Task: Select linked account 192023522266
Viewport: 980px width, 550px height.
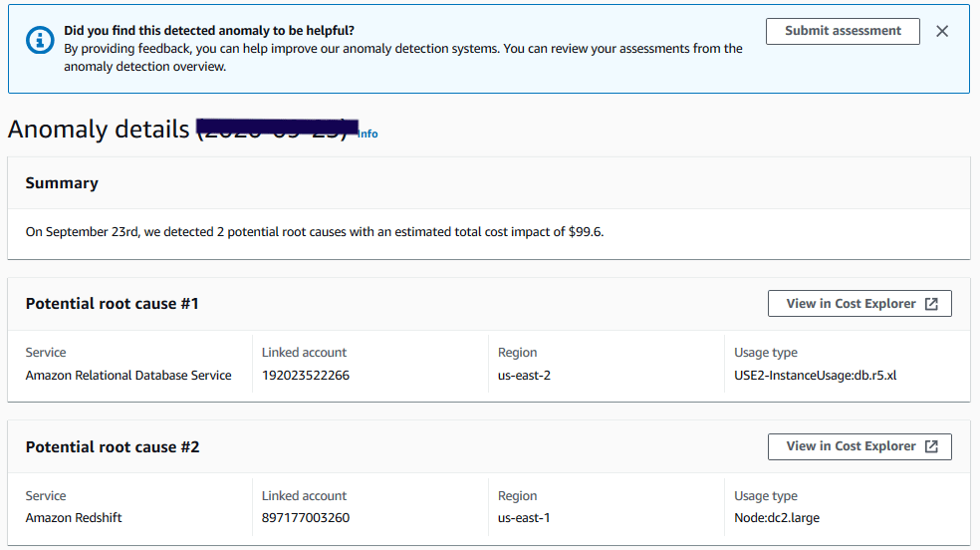Action: click(x=306, y=376)
